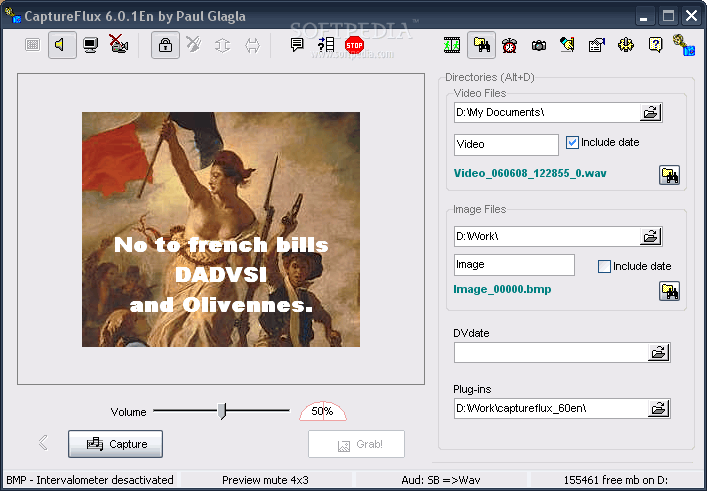The width and height of the screenshot is (707, 491).
Task: Click the greyed satellite dish icon
Action: point(193,45)
